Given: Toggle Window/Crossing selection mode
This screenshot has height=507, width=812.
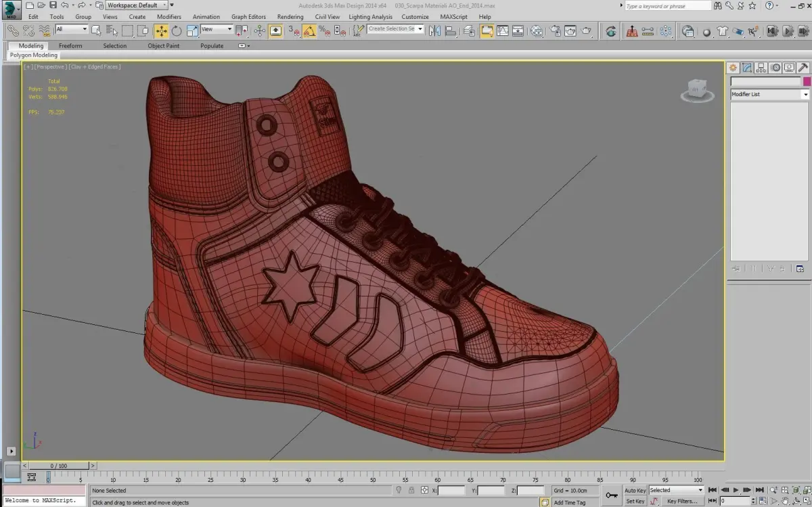Looking at the screenshot, I should (x=143, y=30).
